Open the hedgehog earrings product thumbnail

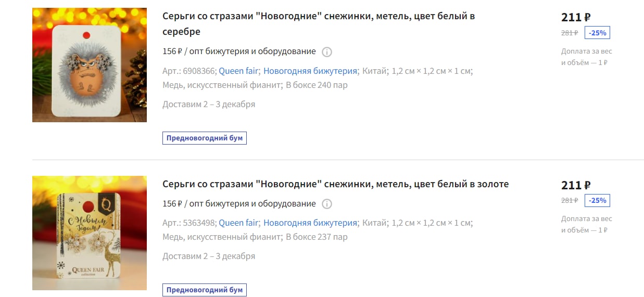[x=90, y=65]
